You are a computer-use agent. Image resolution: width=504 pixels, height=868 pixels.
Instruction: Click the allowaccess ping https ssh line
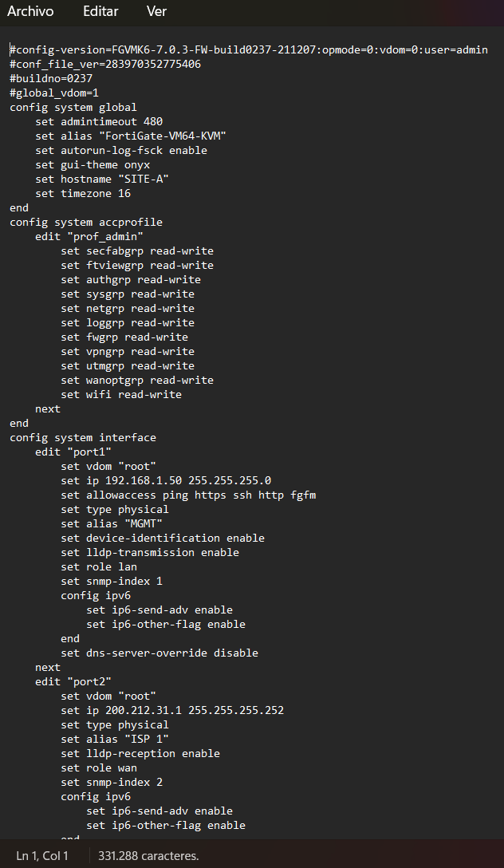click(x=188, y=495)
